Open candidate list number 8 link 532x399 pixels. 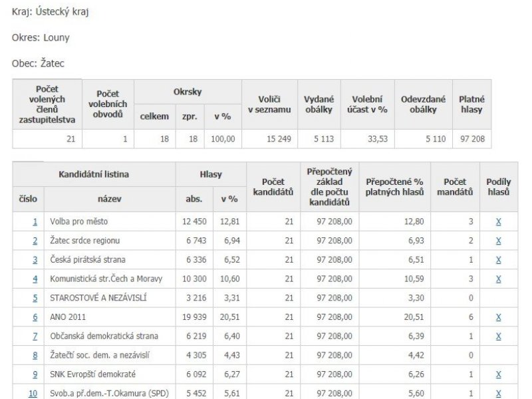pos(35,355)
